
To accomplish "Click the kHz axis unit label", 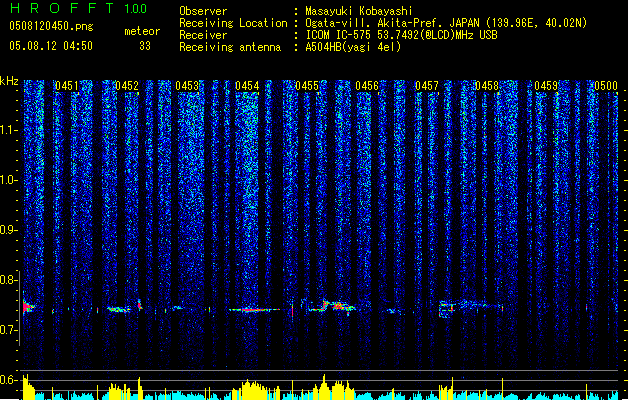I will point(9,81).
